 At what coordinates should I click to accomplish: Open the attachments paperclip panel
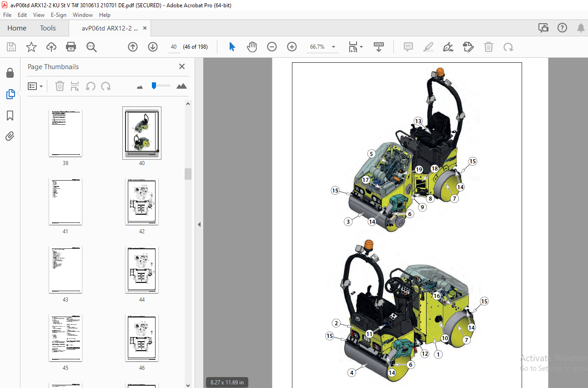(x=10, y=136)
